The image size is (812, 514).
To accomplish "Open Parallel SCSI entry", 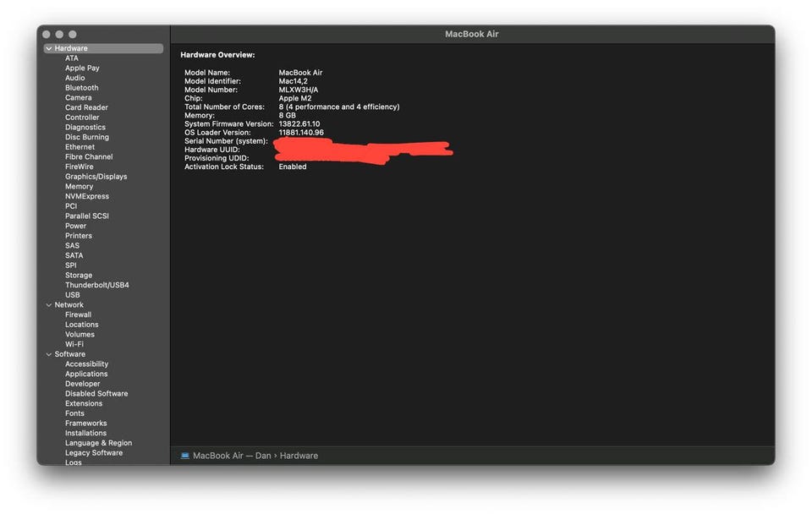I will (87, 216).
